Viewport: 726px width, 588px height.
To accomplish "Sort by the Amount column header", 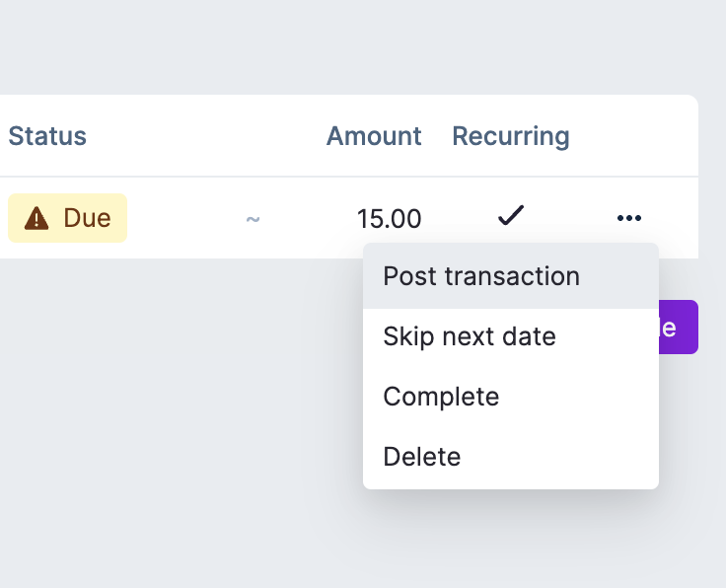I will (374, 136).
